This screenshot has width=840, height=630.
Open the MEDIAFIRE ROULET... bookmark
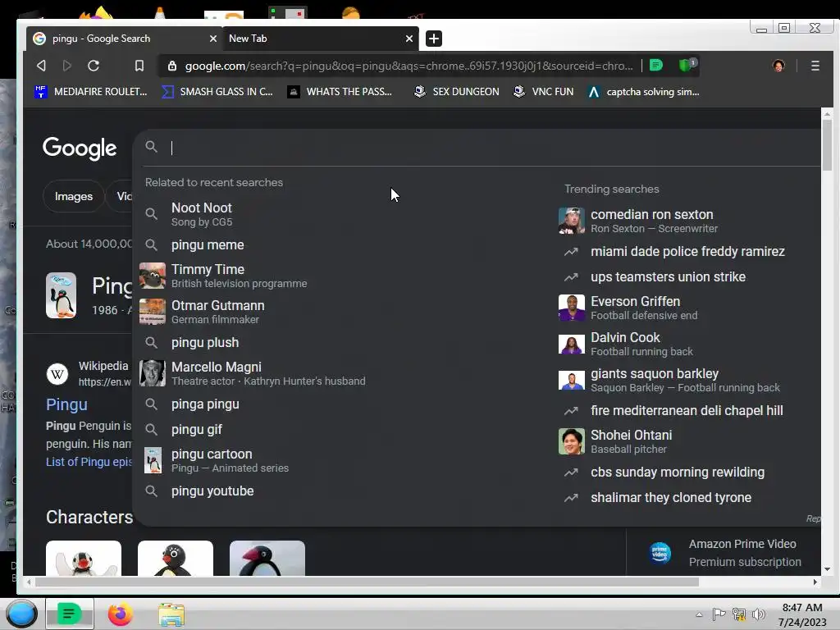click(x=90, y=92)
